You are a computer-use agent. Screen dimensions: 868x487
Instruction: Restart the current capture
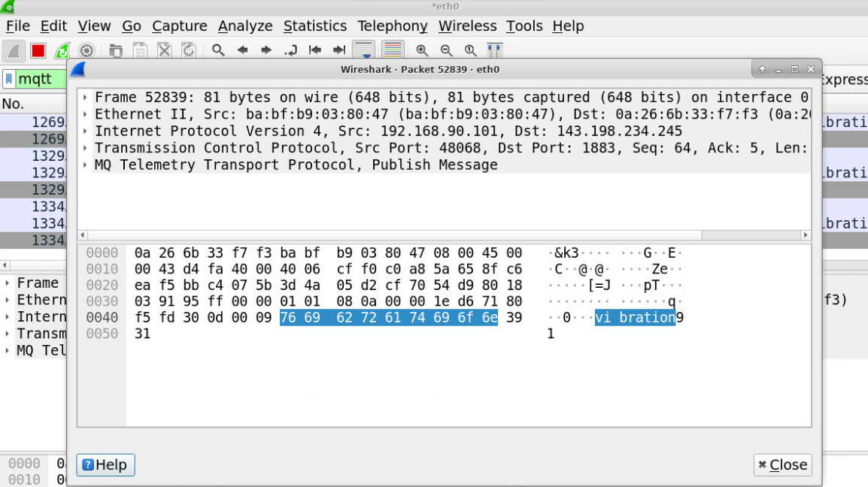click(62, 51)
